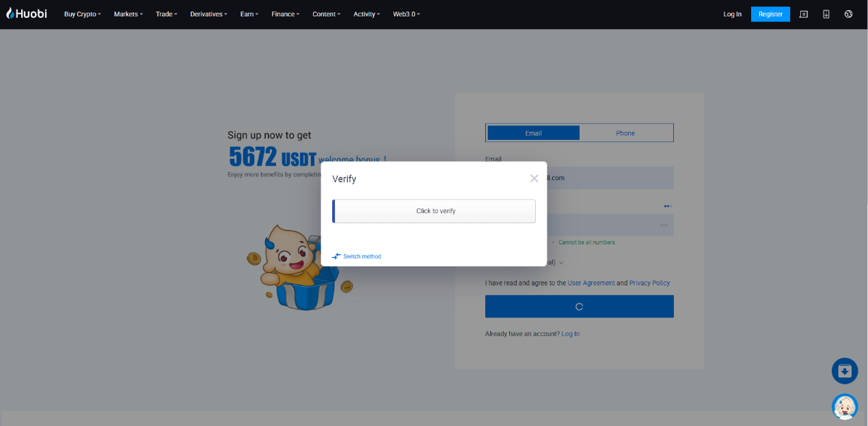Expand the referral code optional chevron
The width and height of the screenshot is (868, 426).
[x=561, y=262]
